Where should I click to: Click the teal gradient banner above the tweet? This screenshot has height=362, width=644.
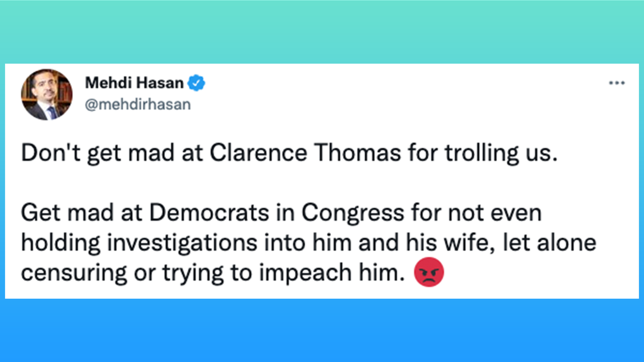[x=322, y=32]
